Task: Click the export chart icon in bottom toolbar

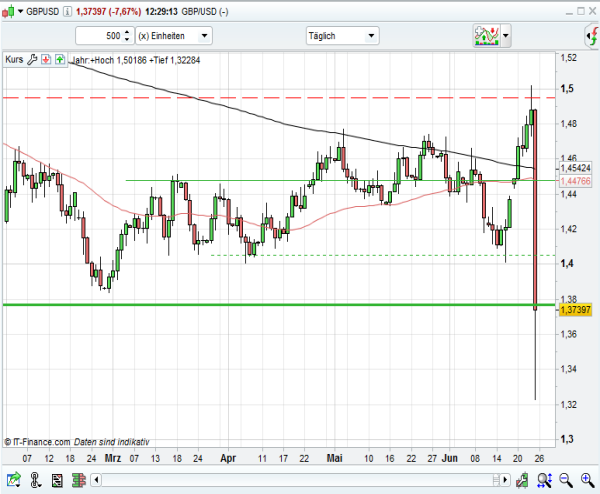Action: (13, 479)
